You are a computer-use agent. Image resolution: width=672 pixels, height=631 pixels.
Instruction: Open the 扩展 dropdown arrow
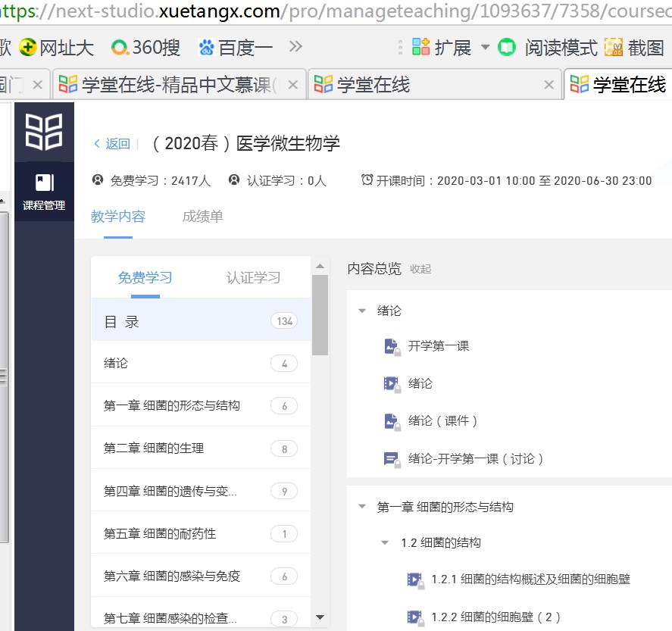pos(485,48)
